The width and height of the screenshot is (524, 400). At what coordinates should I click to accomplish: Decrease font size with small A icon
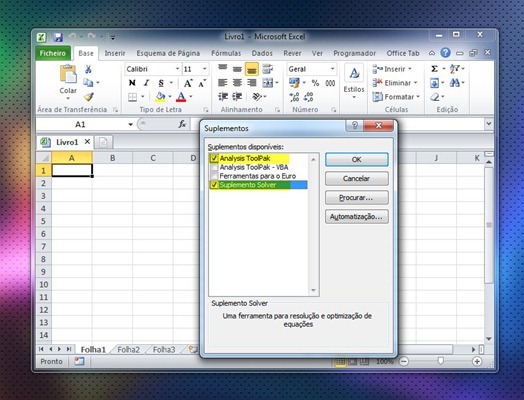(202, 84)
